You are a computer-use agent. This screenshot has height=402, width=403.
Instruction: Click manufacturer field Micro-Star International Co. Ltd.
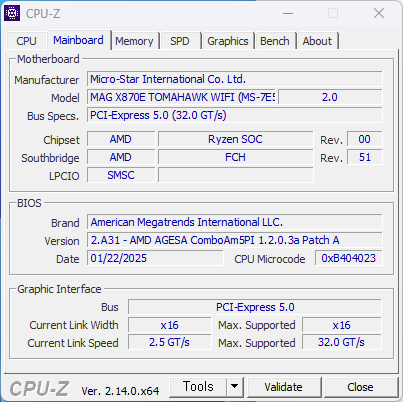pos(235,79)
